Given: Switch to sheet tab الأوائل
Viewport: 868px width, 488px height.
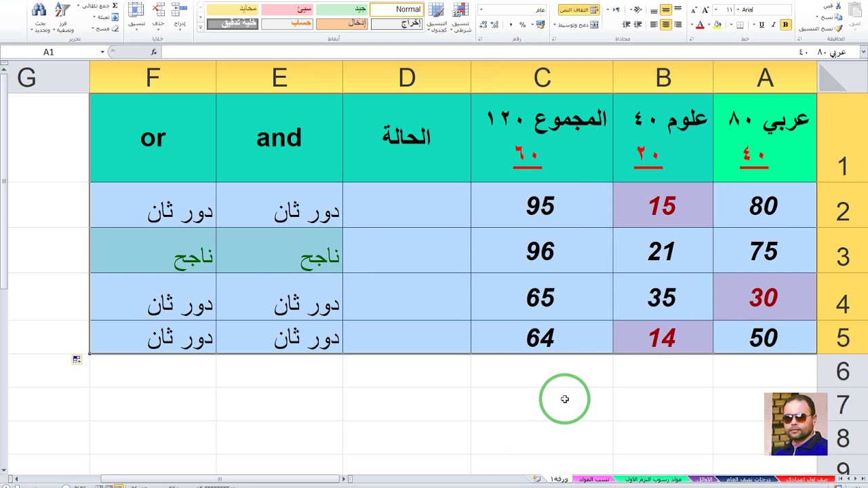Looking at the screenshot, I should click(x=705, y=479).
